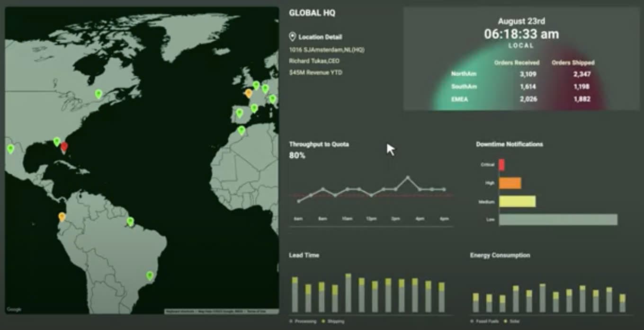Click the 3,109 orders received value
Screen dimensions: 644x330
pos(528,74)
